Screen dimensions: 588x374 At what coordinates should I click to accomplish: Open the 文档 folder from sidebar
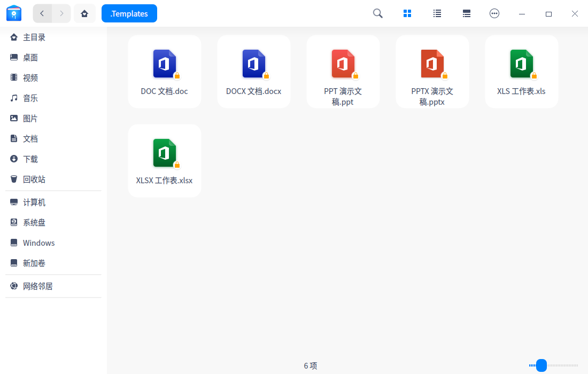[x=30, y=138]
